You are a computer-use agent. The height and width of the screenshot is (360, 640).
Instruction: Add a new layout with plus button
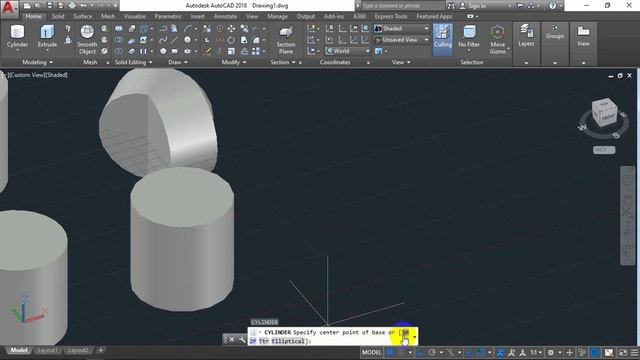click(101, 350)
